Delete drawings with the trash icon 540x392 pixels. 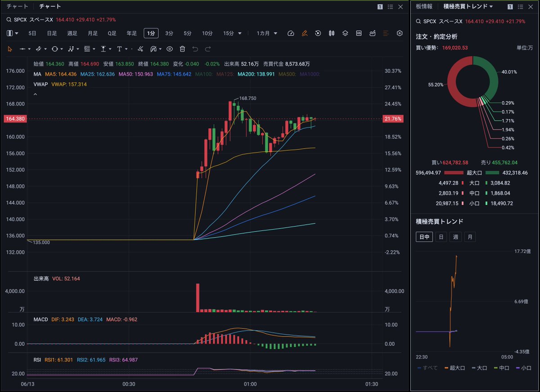(x=182, y=49)
